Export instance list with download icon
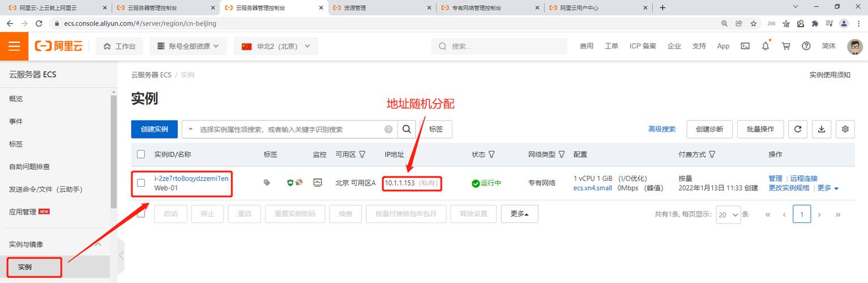Image resolution: width=868 pixels, height=283 pixels. [x=822, y=129]
